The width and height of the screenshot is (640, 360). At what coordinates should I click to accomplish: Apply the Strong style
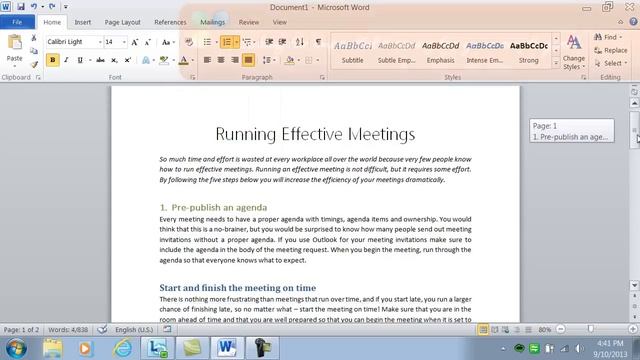529,51
